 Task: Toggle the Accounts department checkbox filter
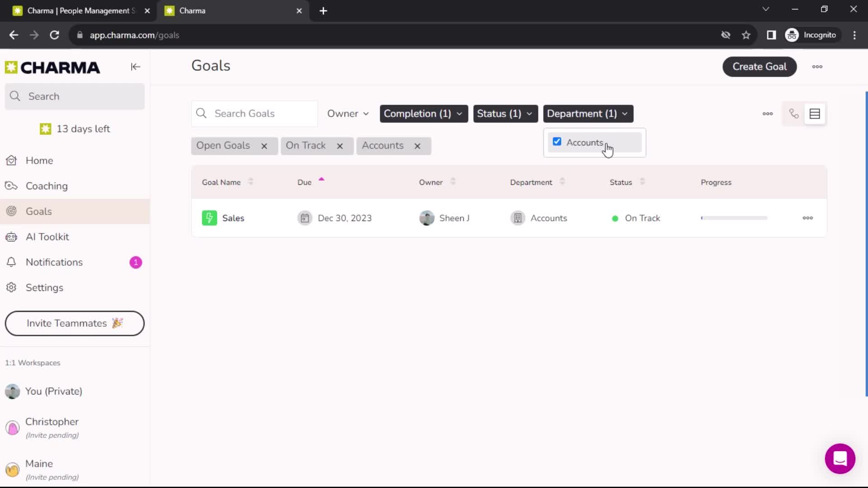[557, 142]
